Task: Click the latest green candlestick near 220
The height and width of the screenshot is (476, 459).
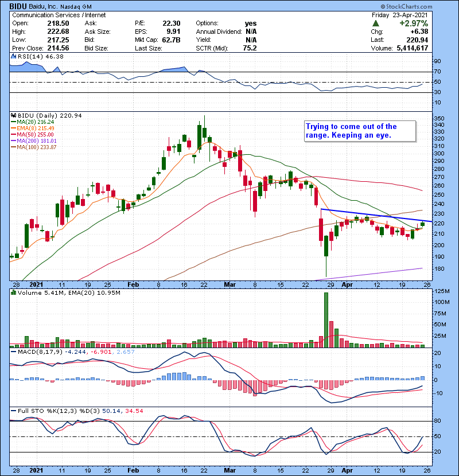Action: (422, 224)
